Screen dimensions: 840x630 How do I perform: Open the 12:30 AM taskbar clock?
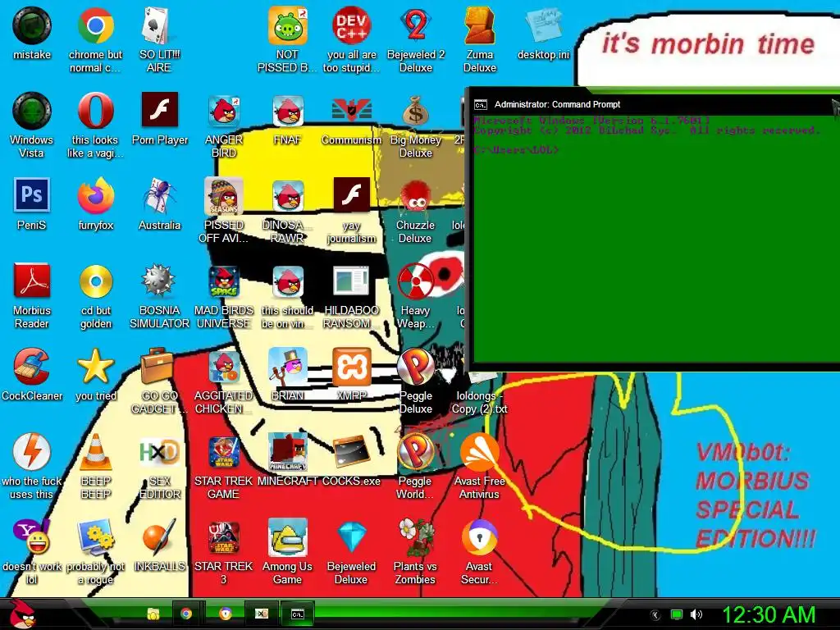pos(769,614)
